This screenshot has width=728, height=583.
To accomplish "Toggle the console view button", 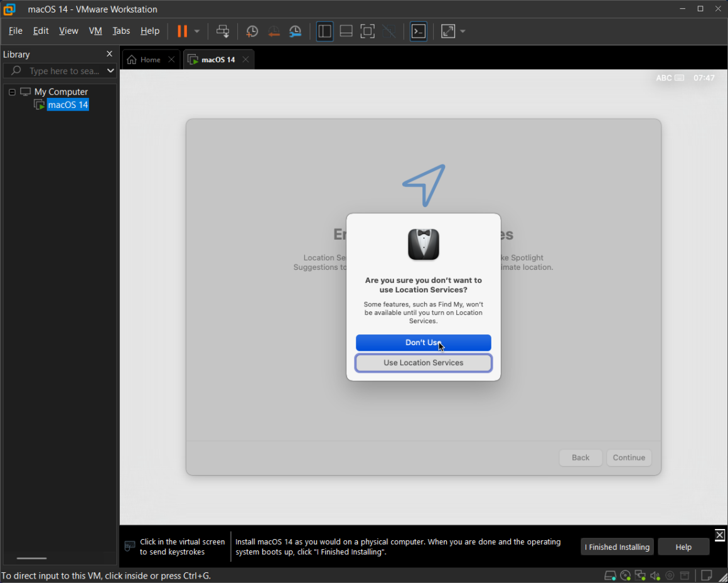I will (x=419, y=31).
